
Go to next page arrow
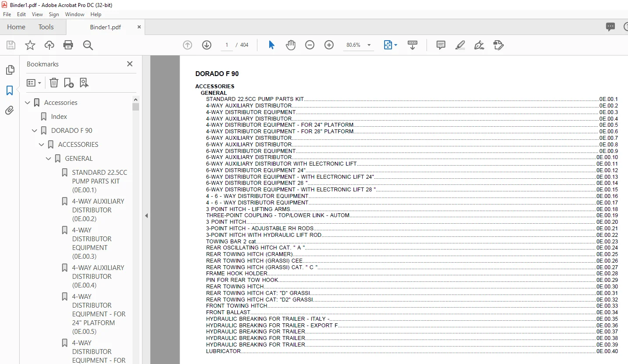207,45
